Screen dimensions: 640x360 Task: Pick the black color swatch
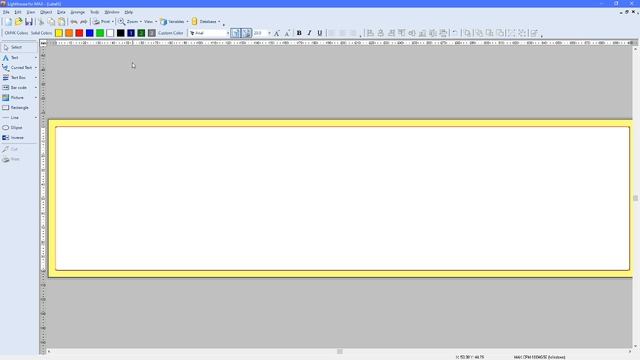pyautogui.click(x=120, y=33)
